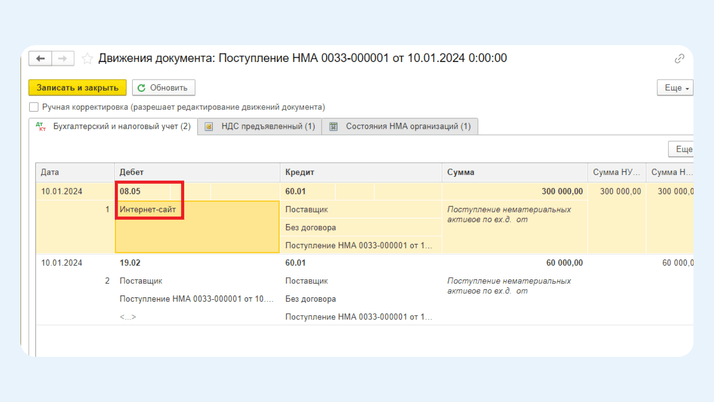Add document to favorites with star icon
This screenshot has width=714, height=402.
click(x=87, y=58)
